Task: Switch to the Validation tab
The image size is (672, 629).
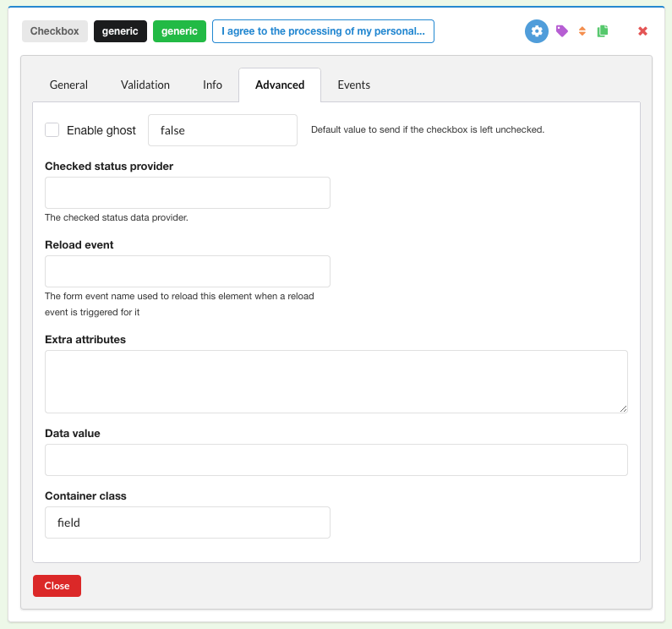Action: tap(145, 85)
